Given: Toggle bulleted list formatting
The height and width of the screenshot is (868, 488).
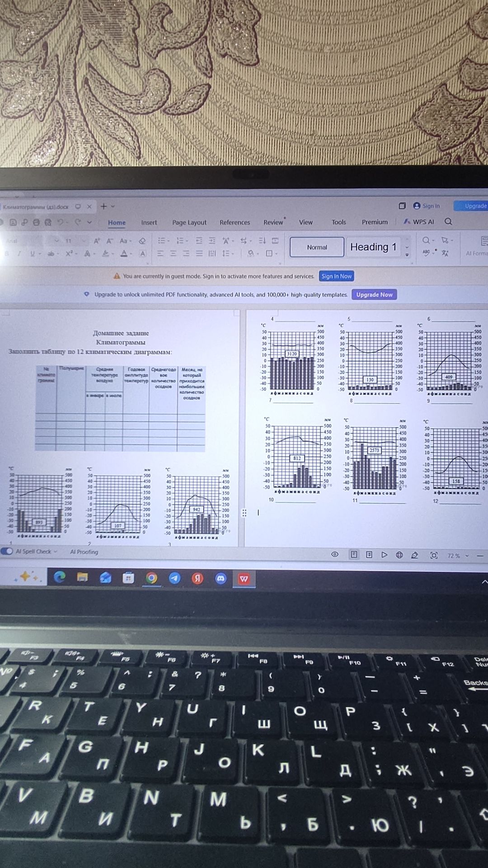Looking at the screenshot, I should 161,241.
